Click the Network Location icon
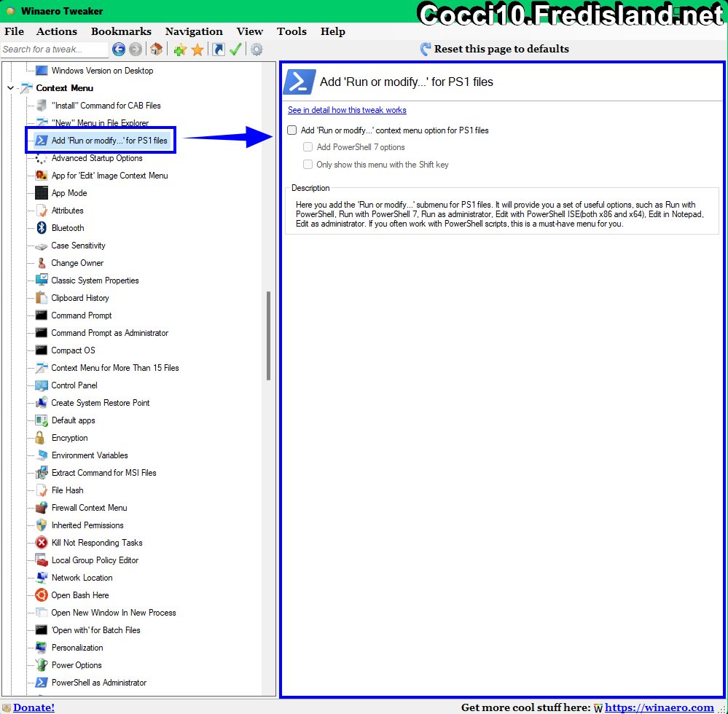Viewport: 728px width, 714px height. tap(42, 578)
